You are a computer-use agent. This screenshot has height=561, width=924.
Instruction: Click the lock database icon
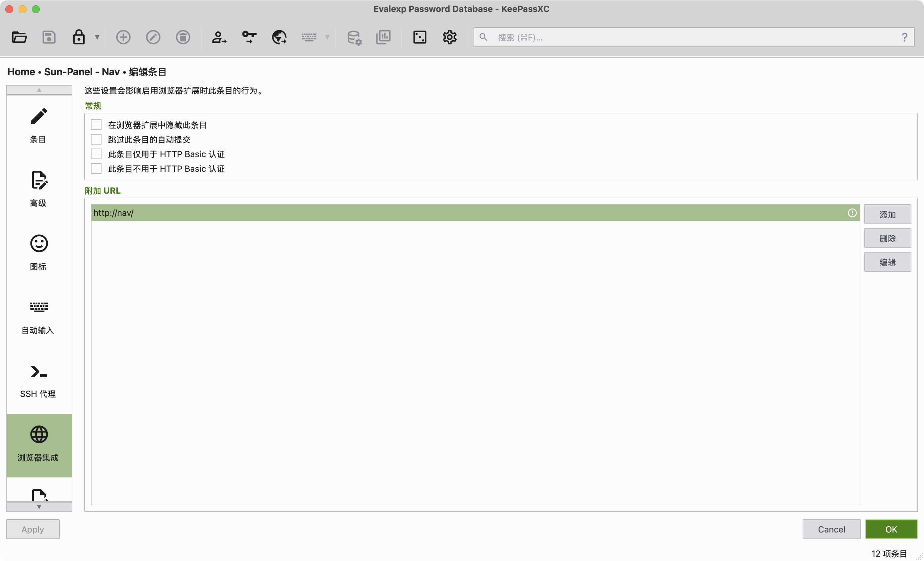tap(79, 37)
